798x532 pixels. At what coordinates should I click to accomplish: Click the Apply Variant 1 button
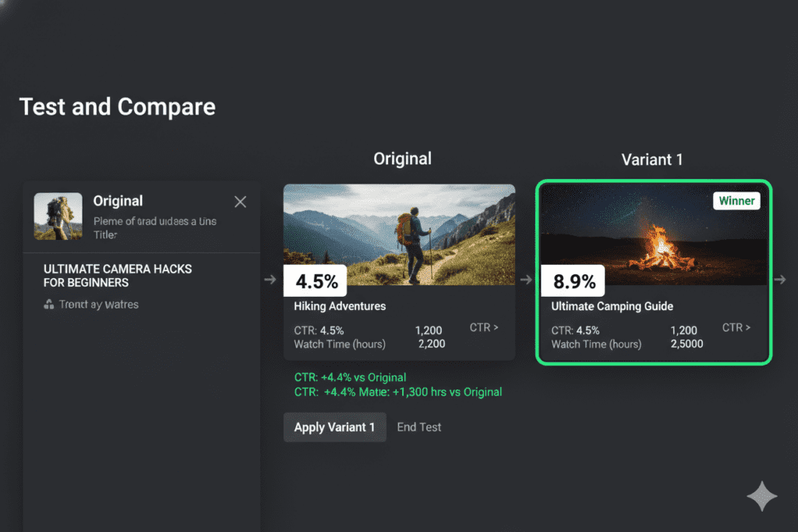coord(334,427)
